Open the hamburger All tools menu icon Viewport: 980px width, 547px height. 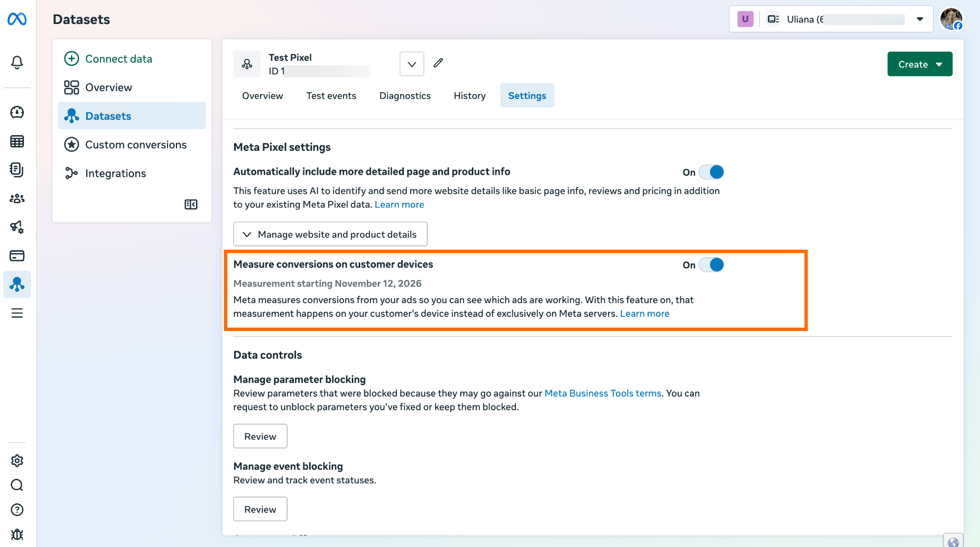17,313
